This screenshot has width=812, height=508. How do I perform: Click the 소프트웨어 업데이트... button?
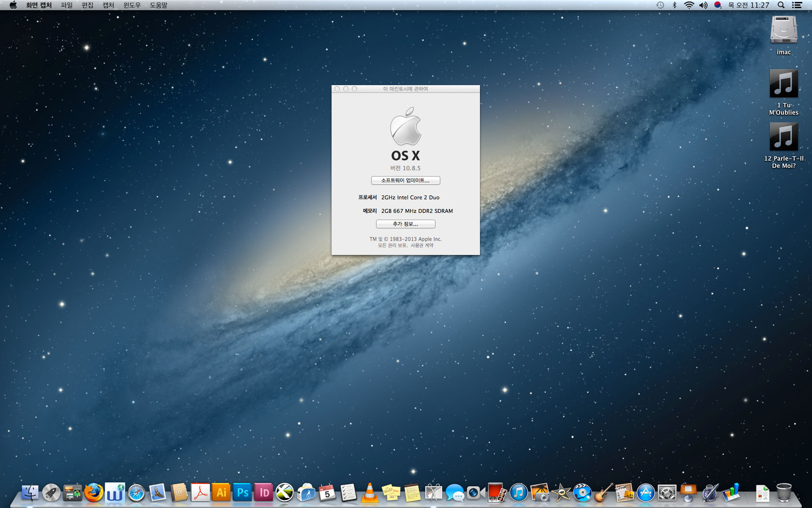click(x=406, y=180)
